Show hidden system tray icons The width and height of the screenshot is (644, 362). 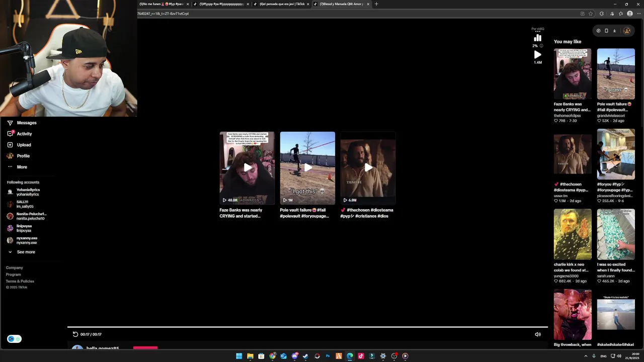coord(586,356)
